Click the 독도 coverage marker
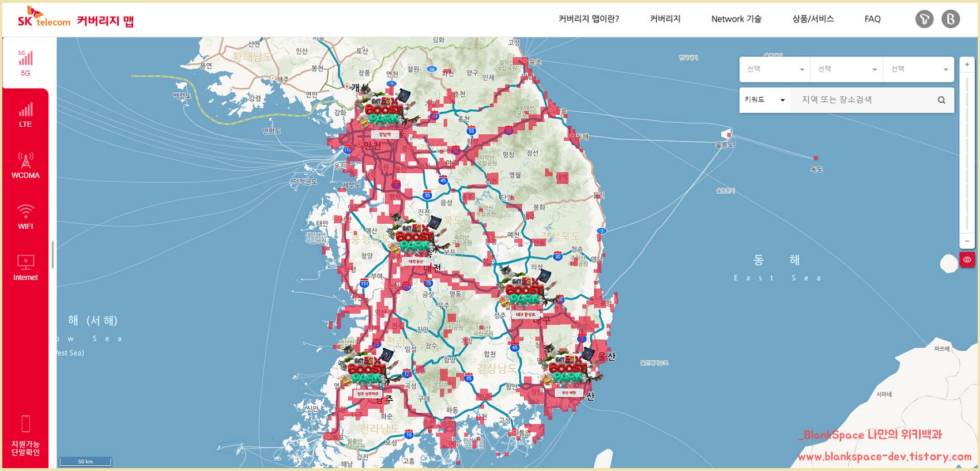 (815, 158)
